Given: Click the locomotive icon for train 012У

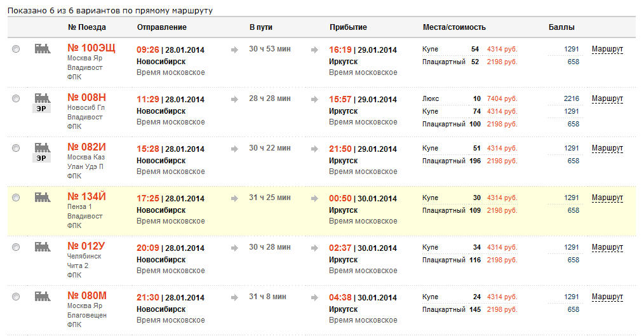Looking at the screenshot, I should tap(43, 246).
